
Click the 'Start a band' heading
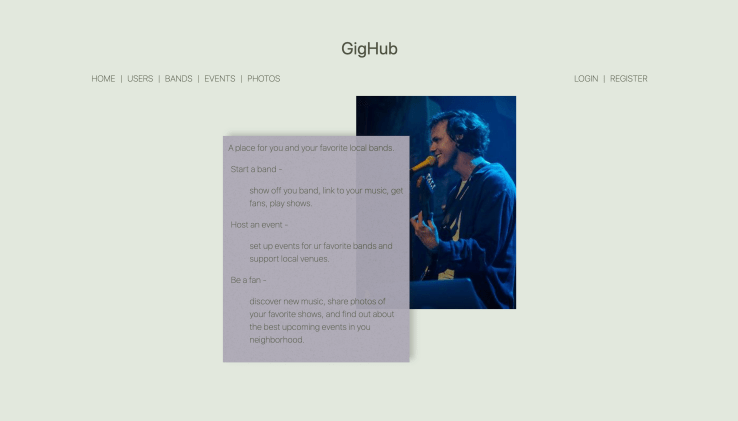pos(257,169)
